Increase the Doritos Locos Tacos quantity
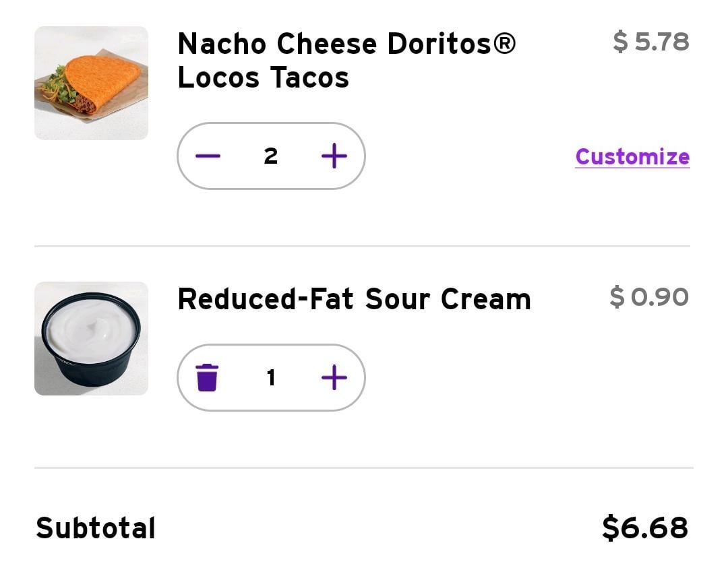This screenshot has height=574, width=728. (334, 156)
